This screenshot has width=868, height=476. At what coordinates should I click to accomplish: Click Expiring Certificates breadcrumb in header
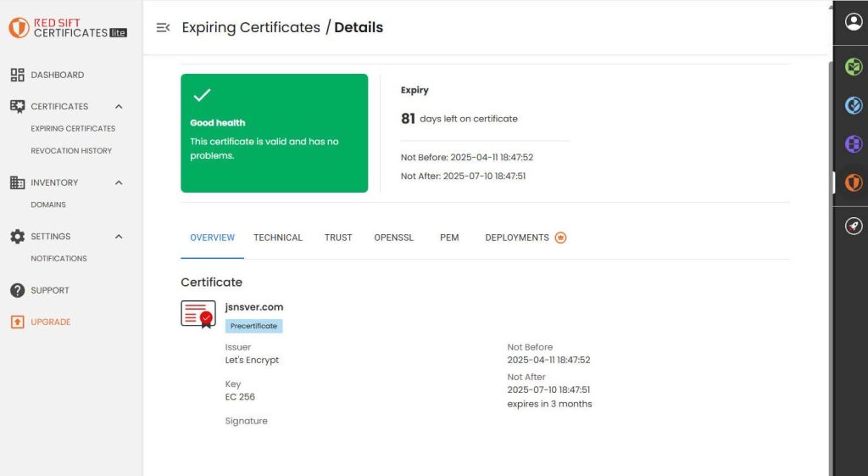(251, 28)
